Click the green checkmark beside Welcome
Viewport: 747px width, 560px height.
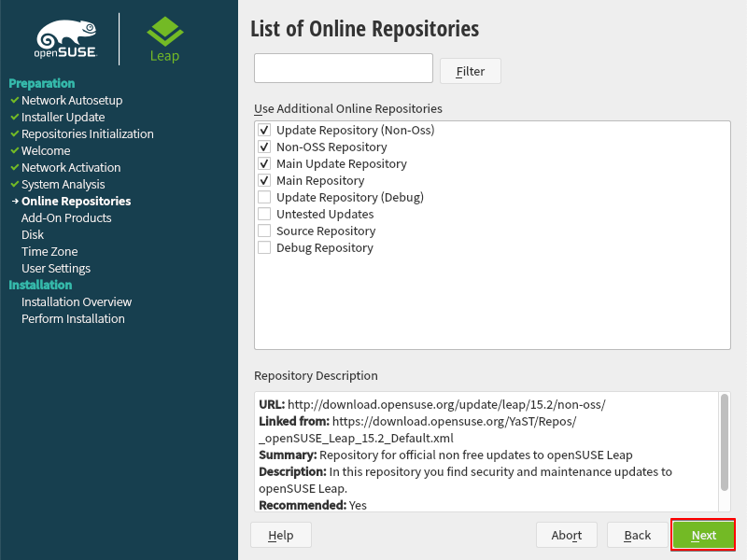point(15,150)
